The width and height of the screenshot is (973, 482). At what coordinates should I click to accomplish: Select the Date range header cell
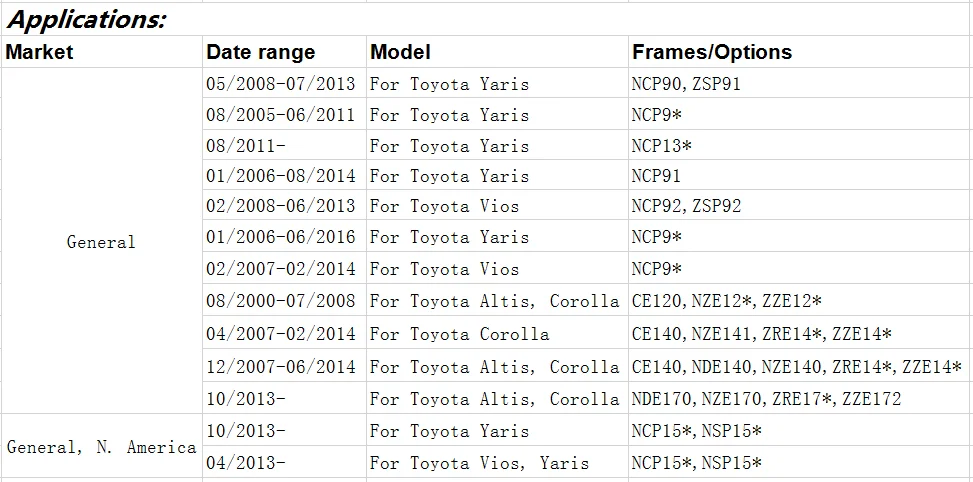click(284, 52)
